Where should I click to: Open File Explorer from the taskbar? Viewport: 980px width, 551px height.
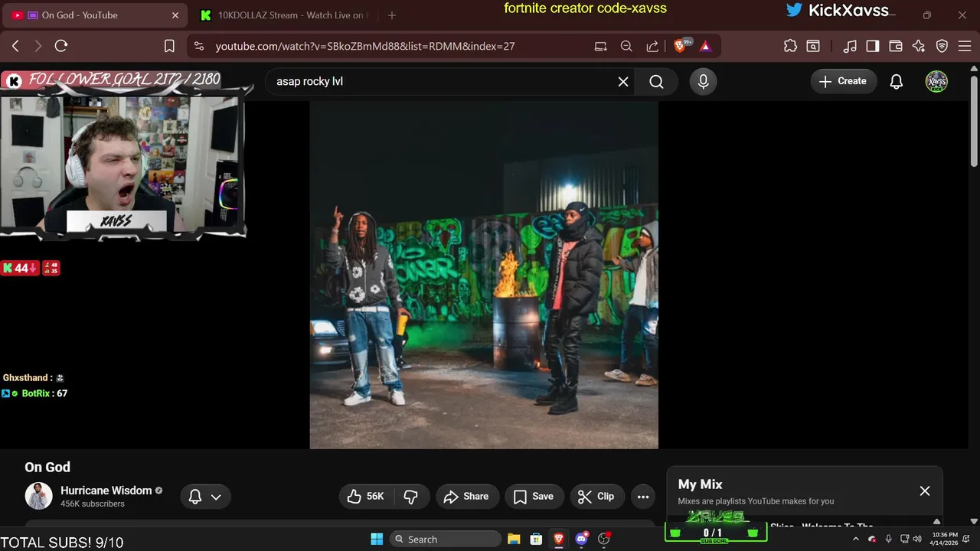coord(514,539)
